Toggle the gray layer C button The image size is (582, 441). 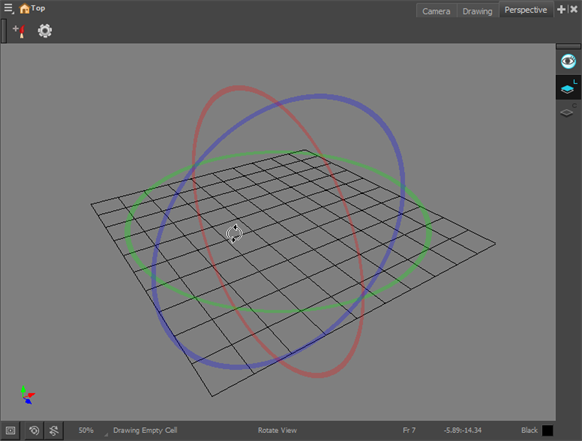point(568,111)
